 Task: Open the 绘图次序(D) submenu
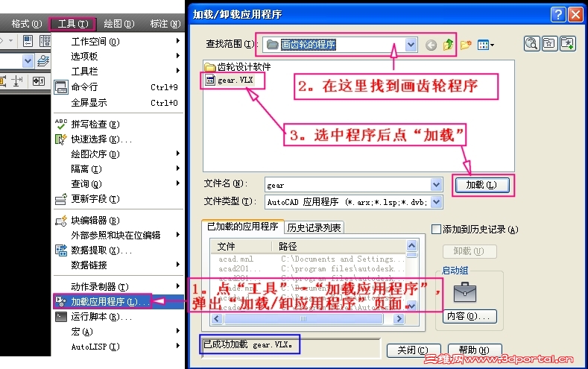tap(118, 154)
